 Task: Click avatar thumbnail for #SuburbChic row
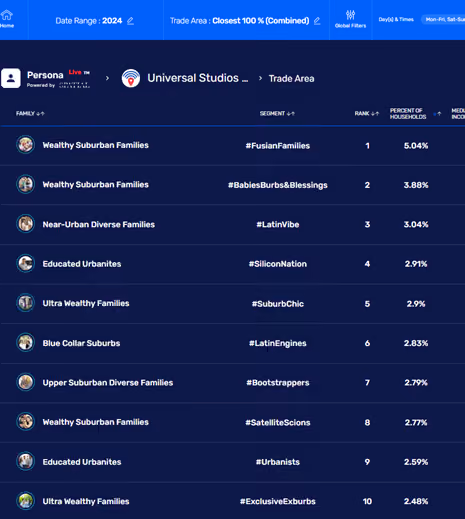tap(25, 303)
